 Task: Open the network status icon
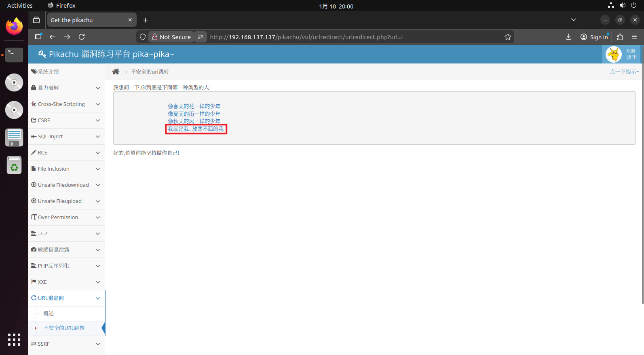point(611,5)
